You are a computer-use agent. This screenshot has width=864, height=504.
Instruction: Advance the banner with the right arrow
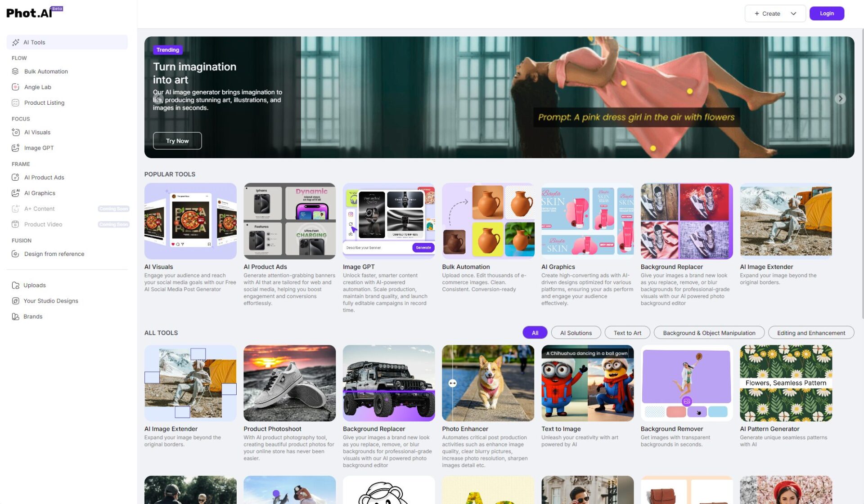click(x=840, y=99)
